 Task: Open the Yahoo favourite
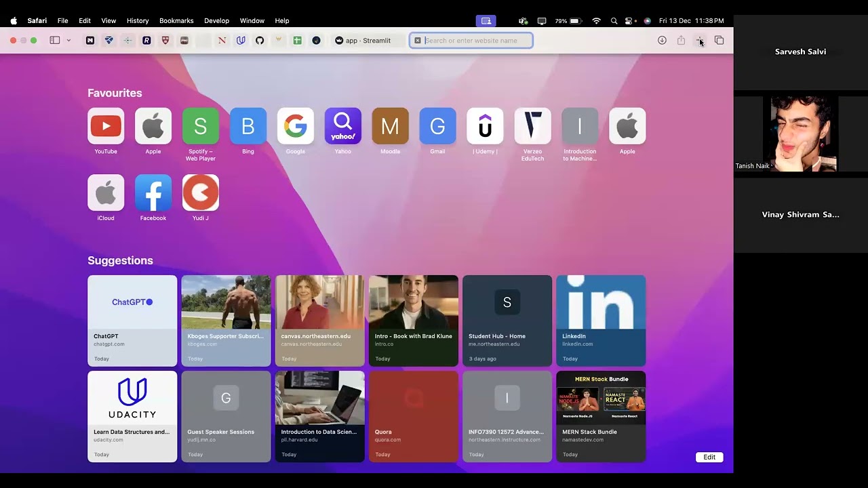[343, 126]
